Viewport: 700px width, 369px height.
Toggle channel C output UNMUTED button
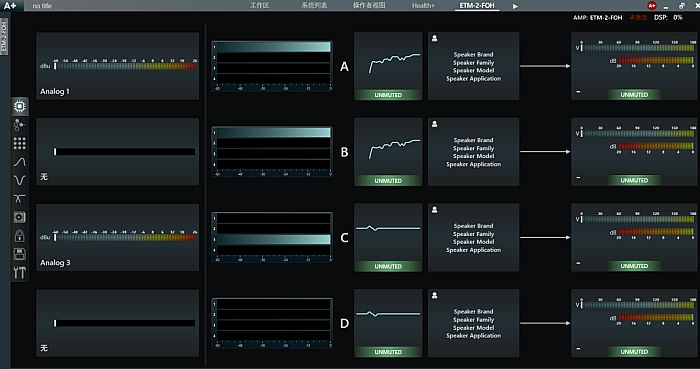coord(634,266)
